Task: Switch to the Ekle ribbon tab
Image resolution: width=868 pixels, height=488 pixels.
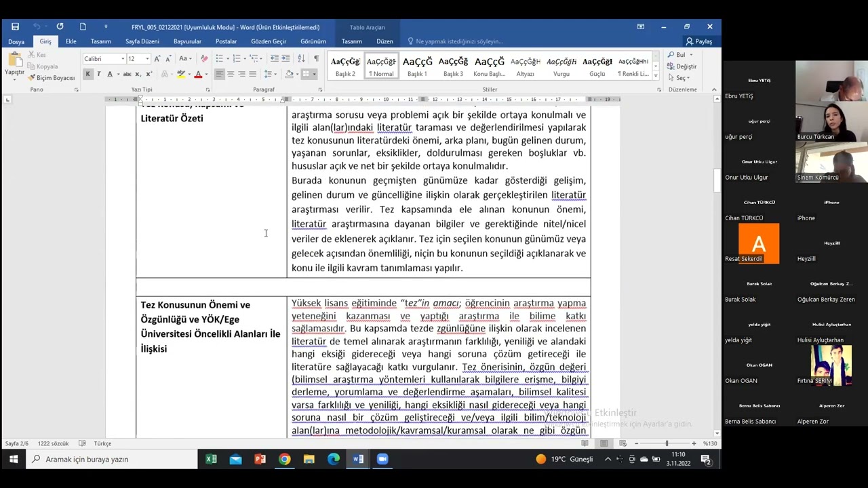Action: coord(71,41)
